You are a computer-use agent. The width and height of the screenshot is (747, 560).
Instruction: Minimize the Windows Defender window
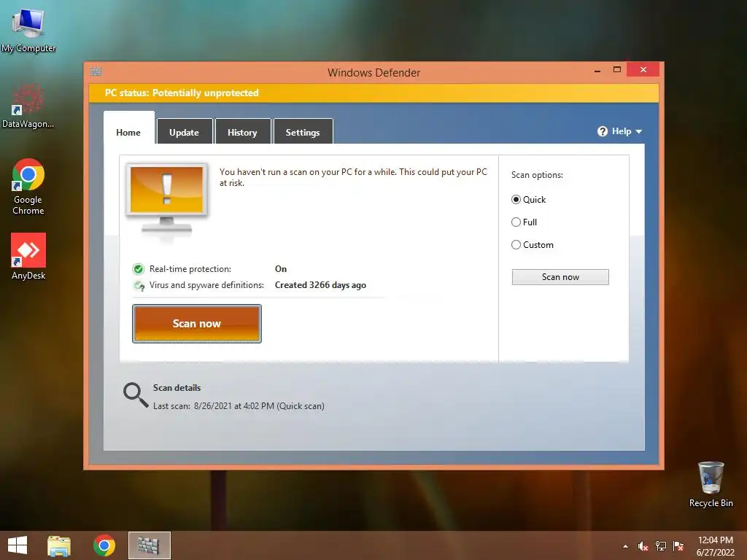[x=597, y=70]
